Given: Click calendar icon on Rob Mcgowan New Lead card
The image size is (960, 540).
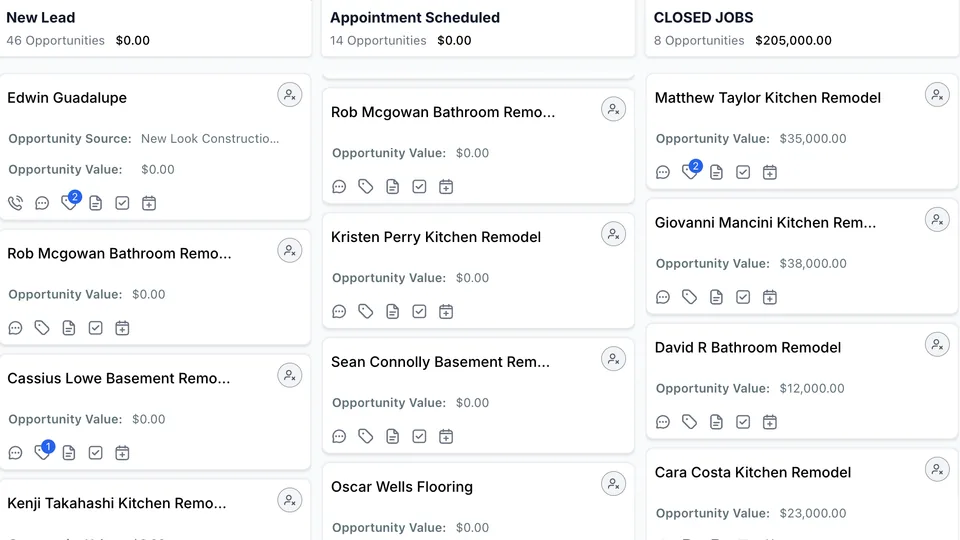Looking at the screenshot, I should [122, 328].
